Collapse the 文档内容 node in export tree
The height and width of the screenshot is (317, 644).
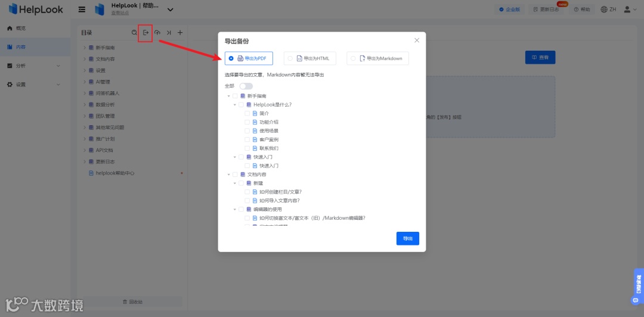tap(229, 175)
